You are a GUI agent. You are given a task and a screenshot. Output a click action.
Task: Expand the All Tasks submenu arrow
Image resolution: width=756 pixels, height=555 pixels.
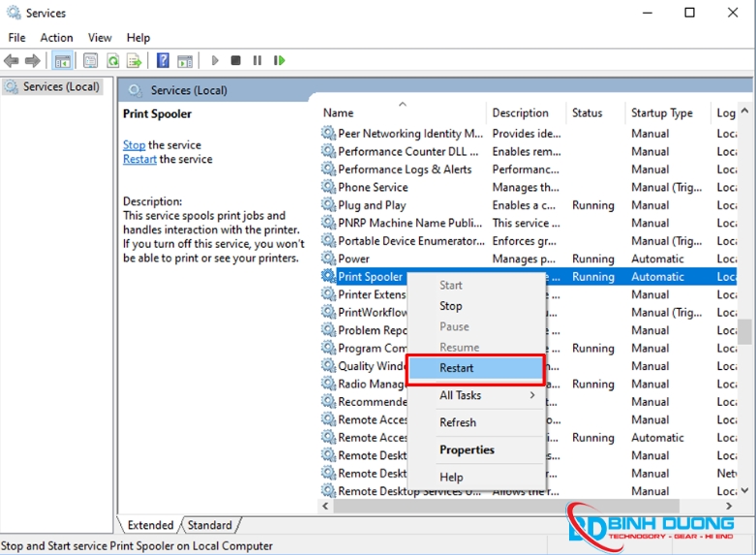531,395
